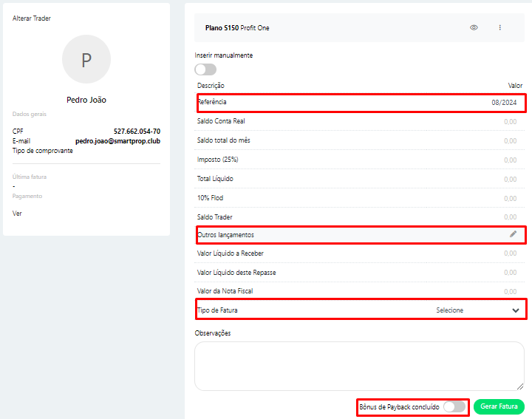Click the Valor da Nota Fiscal field
Viewport: 532px width, 419px height.
[510, 291]
